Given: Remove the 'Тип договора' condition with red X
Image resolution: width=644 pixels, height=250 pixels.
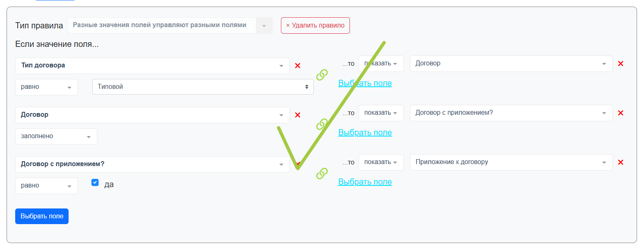Looking at the screenshot, I should coord(298,66).
